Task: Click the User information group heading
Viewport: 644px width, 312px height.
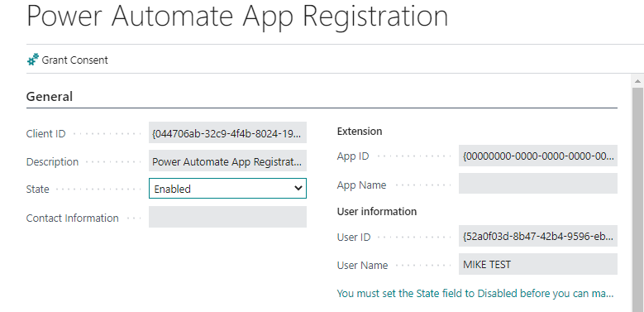Action: point(377,211)
